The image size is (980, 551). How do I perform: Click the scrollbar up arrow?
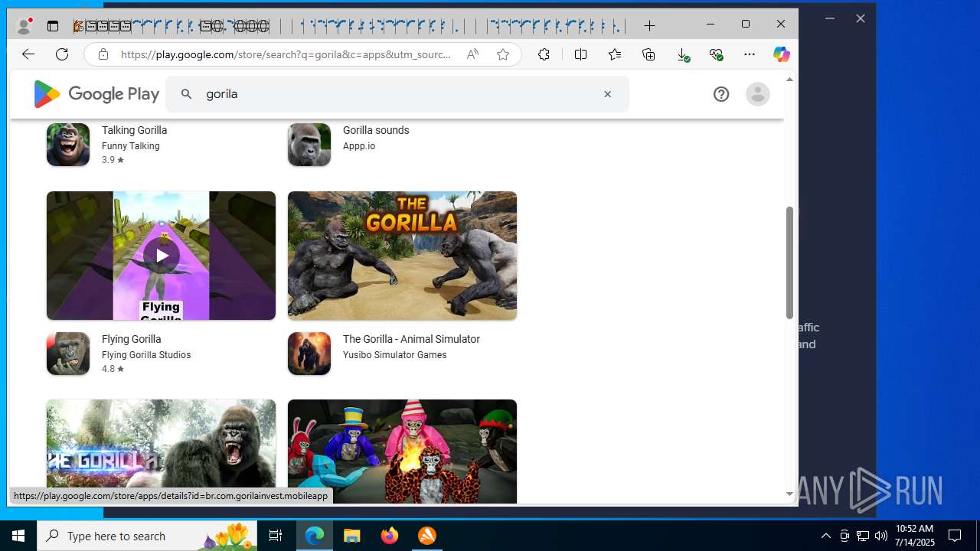(x=789, y=80)
